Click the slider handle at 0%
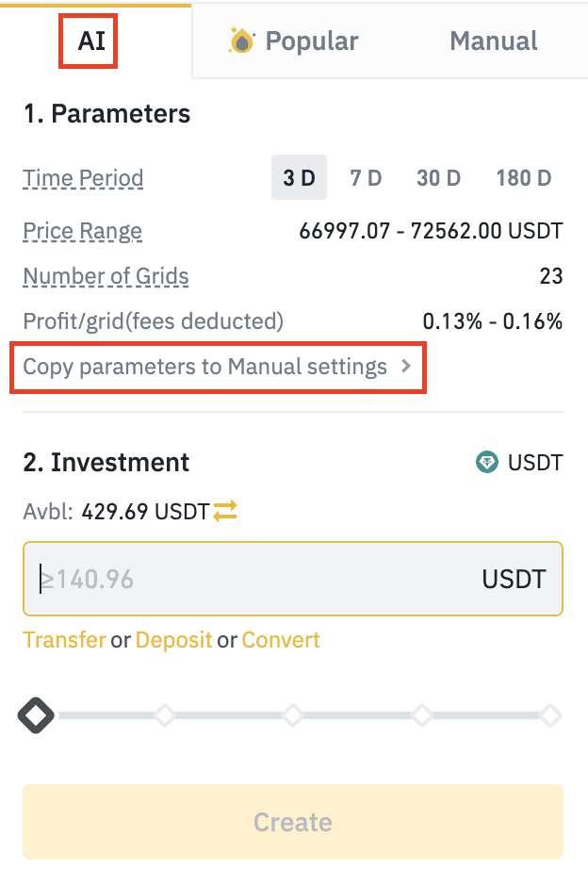The height and width of the screenshot is (886, 588). (36, 716)
